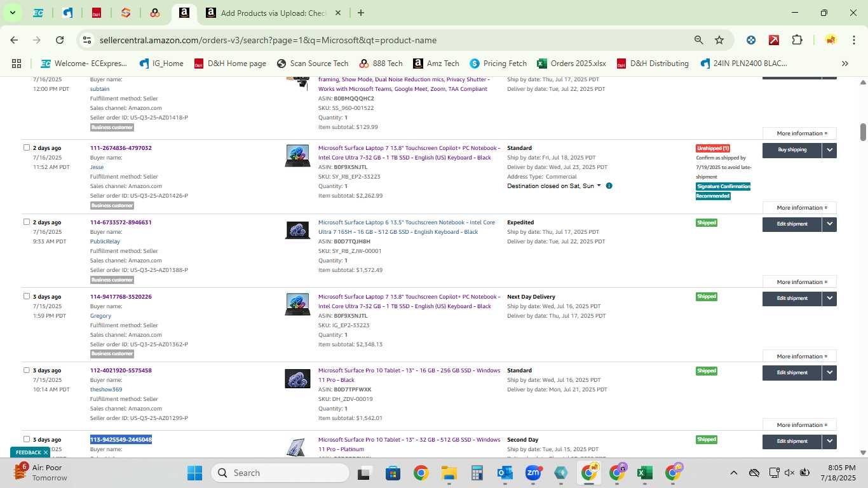Open Surface Laptop 6 product thumbnail

pyautogui.click(x=297, y=229)
